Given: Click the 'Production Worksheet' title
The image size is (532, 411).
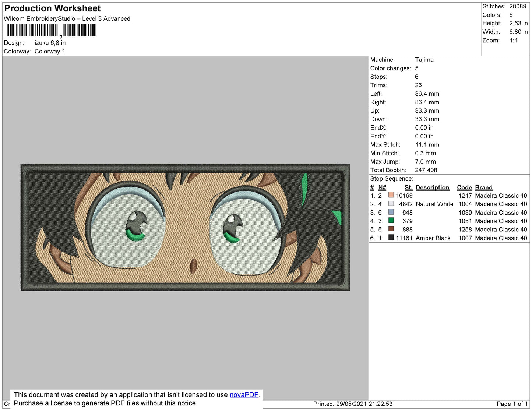Looking at the screenshot, I should pos(52,8).
